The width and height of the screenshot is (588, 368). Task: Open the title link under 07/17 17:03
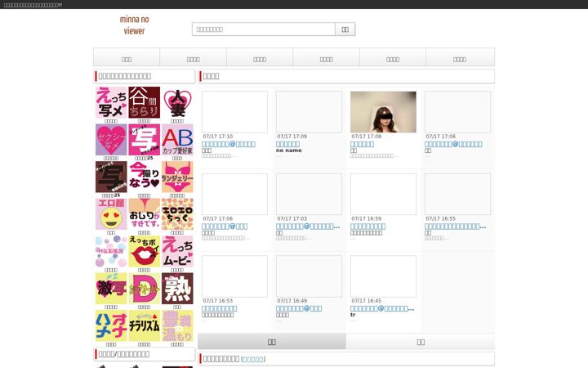(x=308, y=226)
